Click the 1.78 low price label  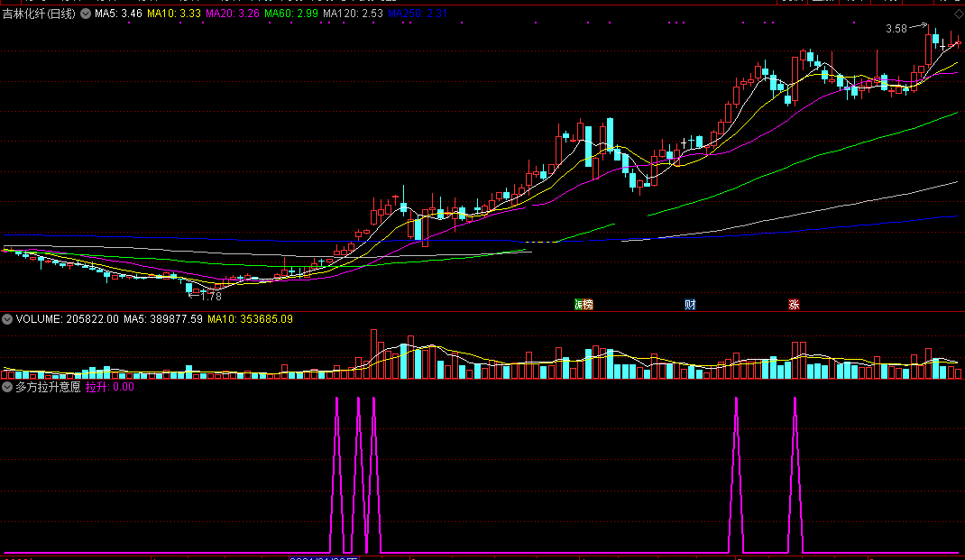tap(211, 297)
